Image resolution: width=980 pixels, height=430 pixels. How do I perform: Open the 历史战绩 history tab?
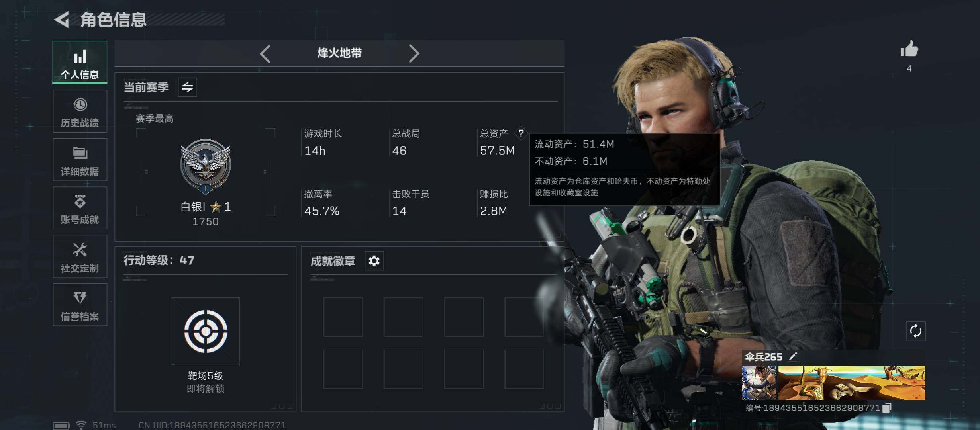80,111
